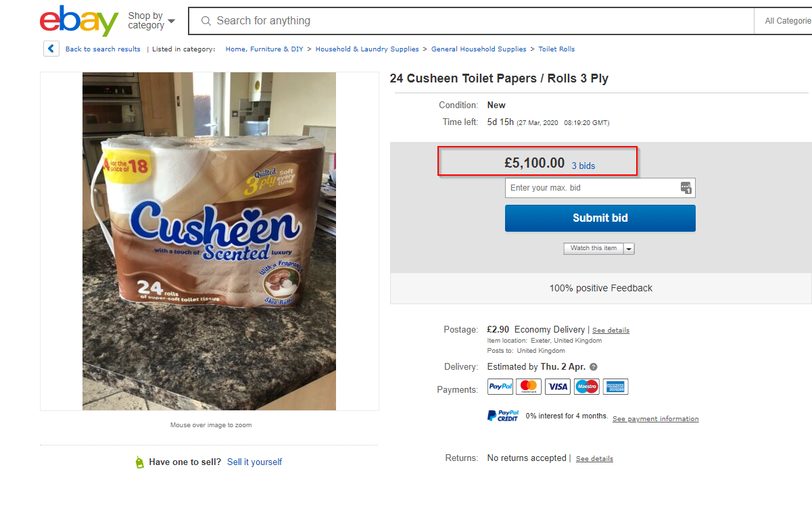Click the Cusheen toilet roll product image

pos(209,241)
